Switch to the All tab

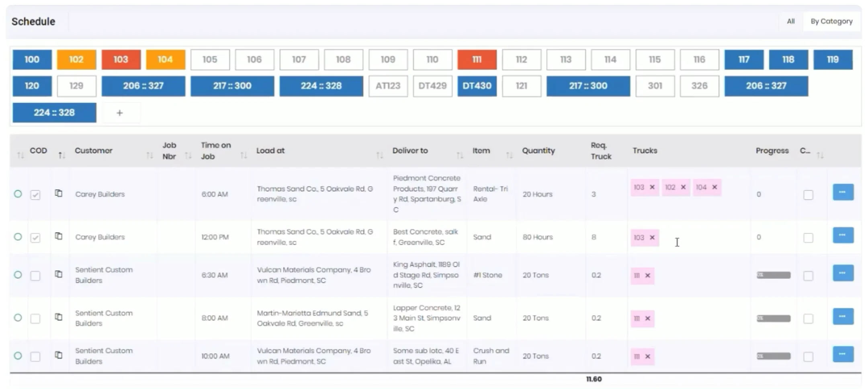790,21
